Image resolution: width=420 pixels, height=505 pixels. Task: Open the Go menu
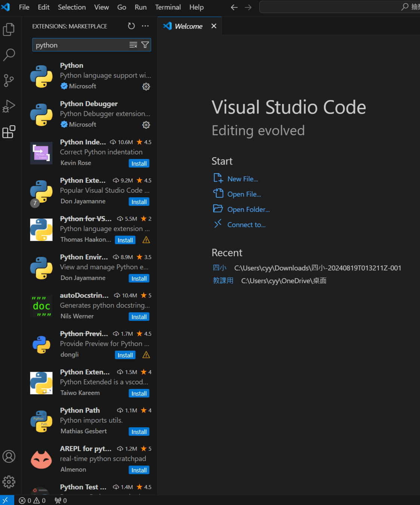(122, 7)
